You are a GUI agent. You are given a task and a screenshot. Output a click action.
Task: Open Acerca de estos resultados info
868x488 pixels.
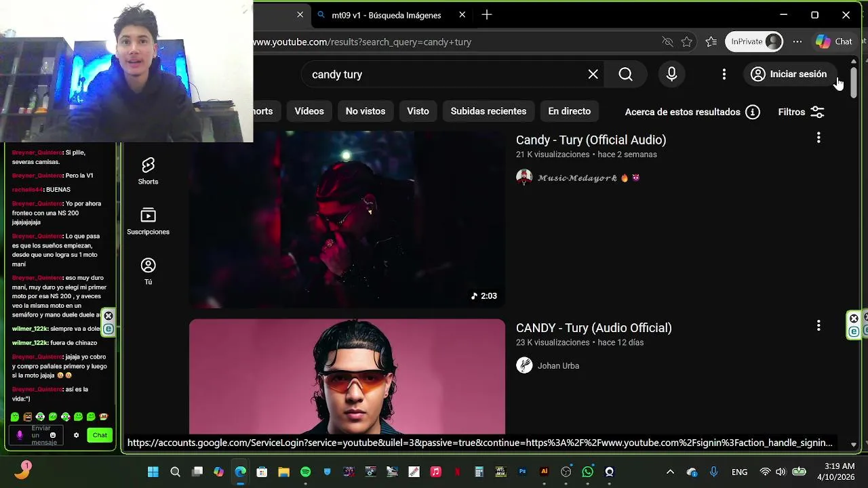pos(692,112)
